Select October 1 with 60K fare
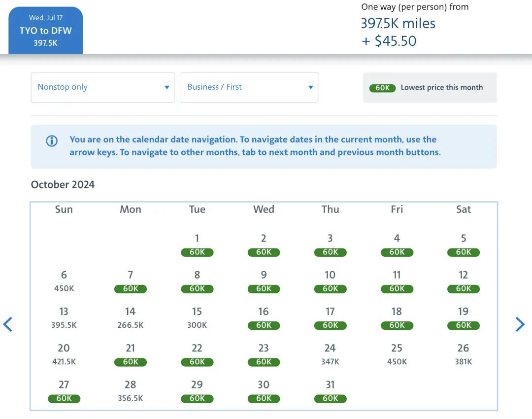The image size is (532, 419). click(x=197, y=245)
